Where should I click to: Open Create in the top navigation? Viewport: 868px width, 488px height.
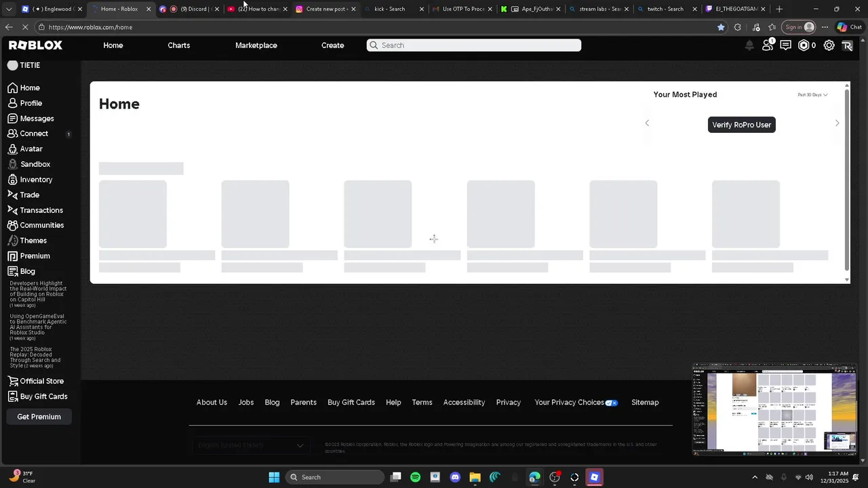pos(333,45)
